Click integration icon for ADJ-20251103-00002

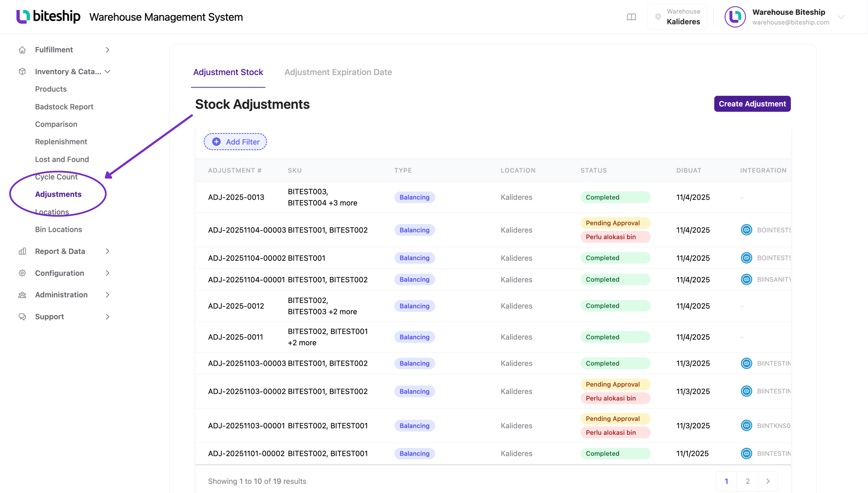click(x=746, y=391)
